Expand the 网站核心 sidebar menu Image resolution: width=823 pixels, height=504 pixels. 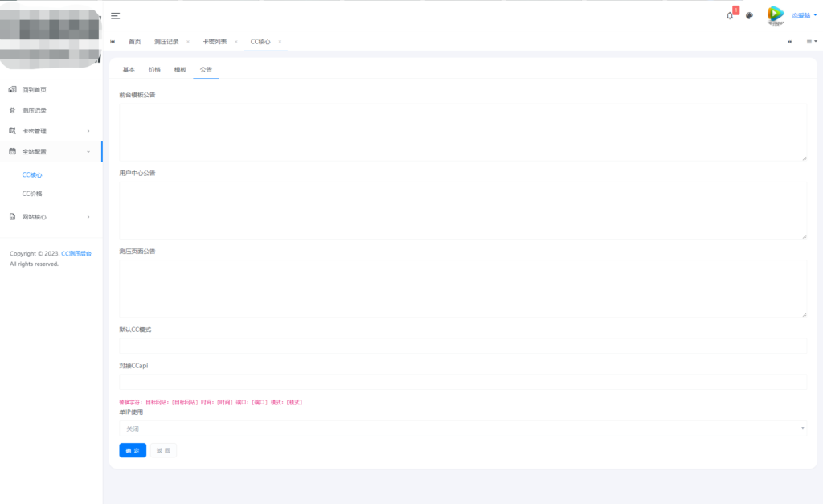(50, 217)
